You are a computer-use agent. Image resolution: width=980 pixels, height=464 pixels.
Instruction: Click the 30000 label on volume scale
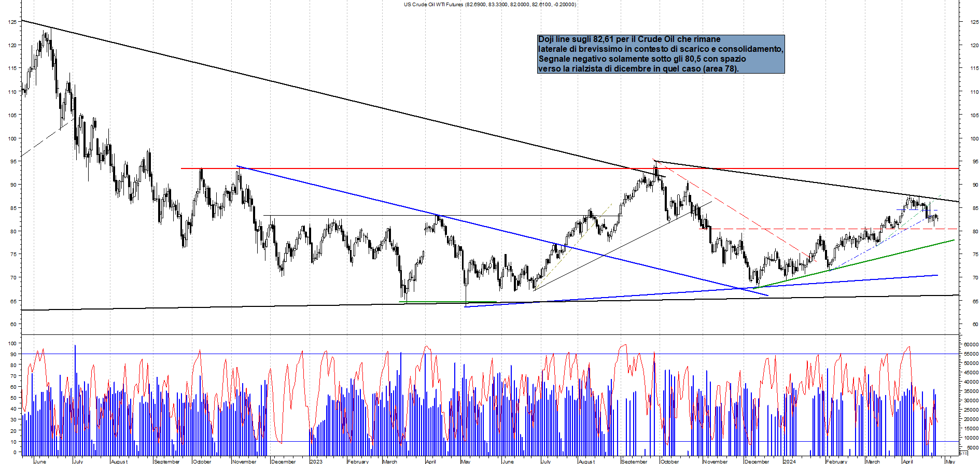pos(971,400)
